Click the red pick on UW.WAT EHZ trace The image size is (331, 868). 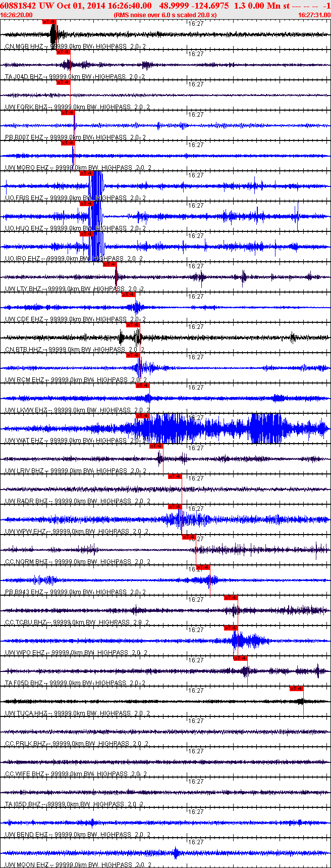[143, 416]
